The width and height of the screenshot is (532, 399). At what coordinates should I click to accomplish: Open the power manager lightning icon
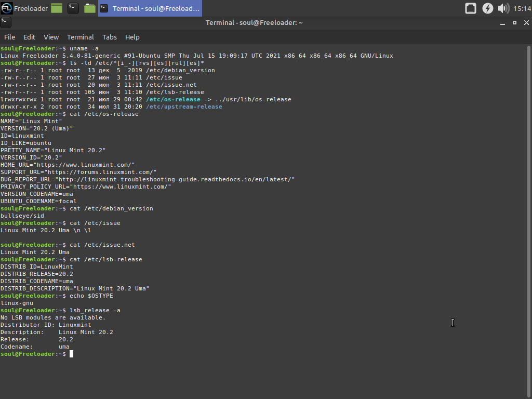point(487,8)
